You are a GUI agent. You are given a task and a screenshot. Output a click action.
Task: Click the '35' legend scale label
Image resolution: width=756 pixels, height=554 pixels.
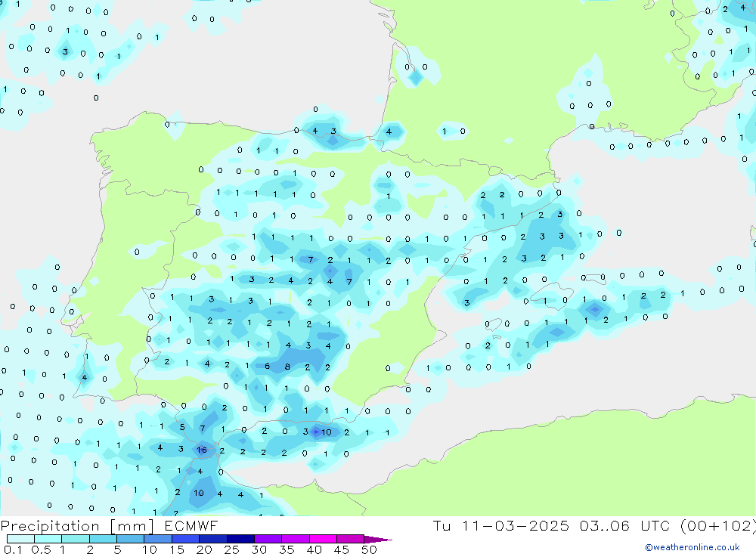coord(287,549)
